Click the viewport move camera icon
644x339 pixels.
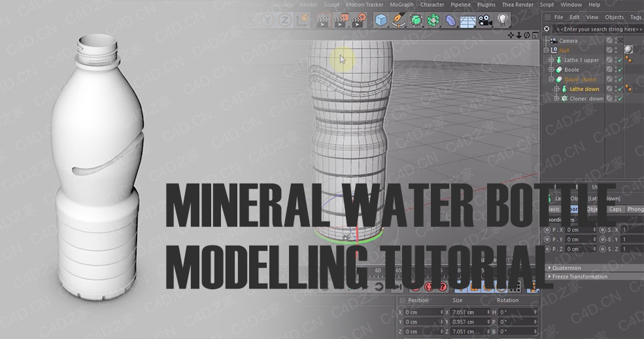pos(511,35)
